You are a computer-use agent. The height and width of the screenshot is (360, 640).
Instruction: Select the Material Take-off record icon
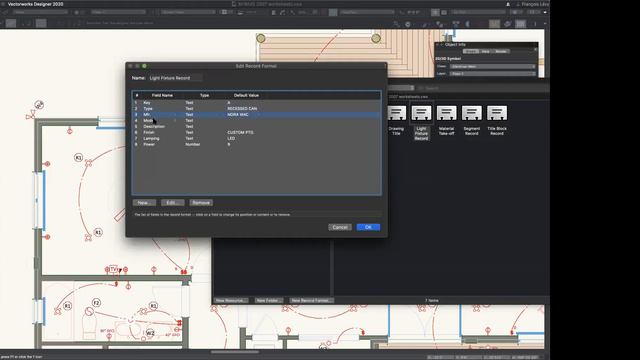click(x=446, y=113)
